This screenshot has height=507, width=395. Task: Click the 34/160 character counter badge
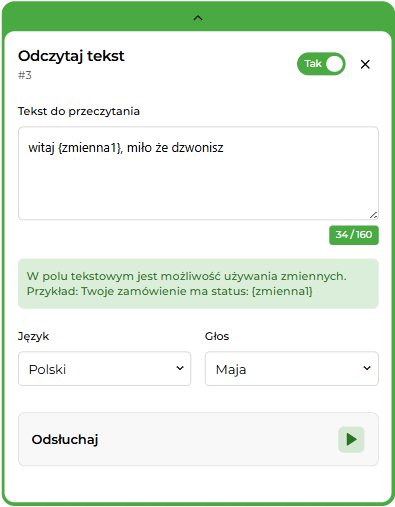(x=354, y=235)
